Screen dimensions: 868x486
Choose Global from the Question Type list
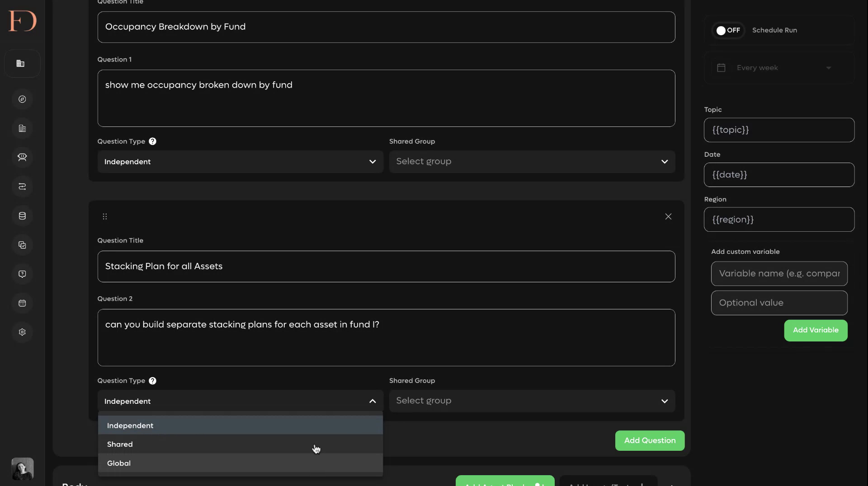pos(241,463)
